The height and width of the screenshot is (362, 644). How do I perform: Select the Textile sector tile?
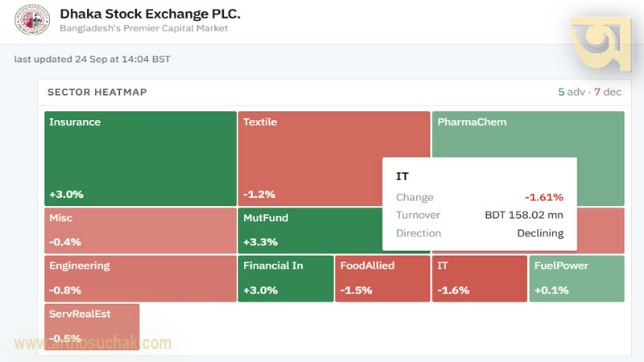coord(310,158)
